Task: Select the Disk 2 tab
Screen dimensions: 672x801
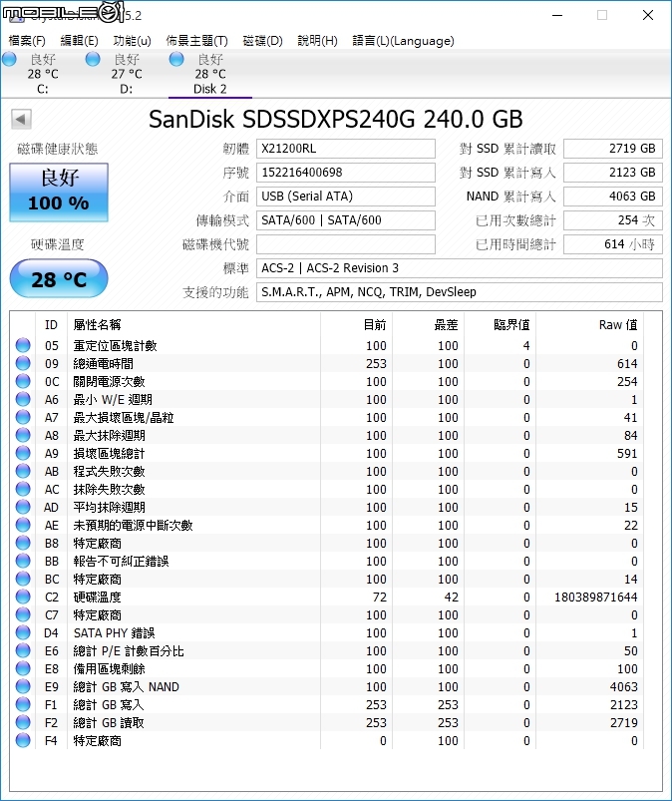Action: 209,74
